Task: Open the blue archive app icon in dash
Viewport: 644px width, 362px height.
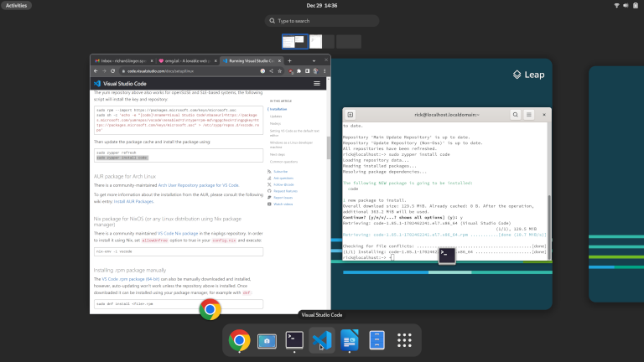Action: 377,340
